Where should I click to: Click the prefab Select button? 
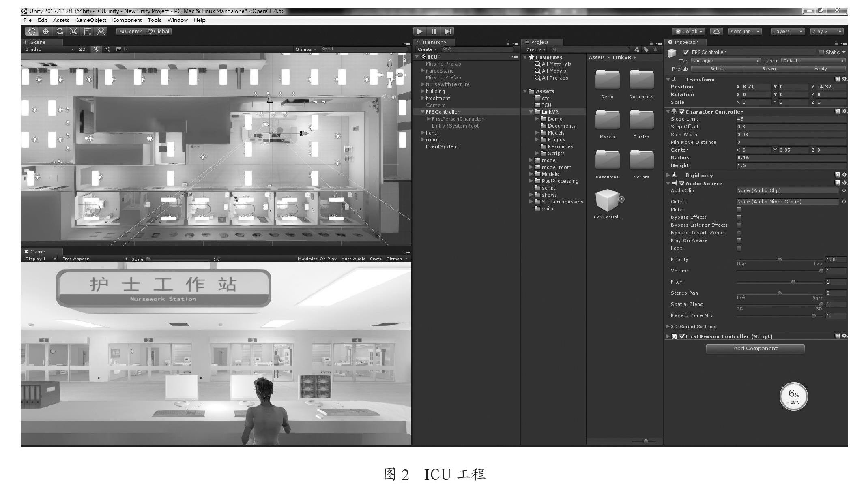[x=717, y=69]
